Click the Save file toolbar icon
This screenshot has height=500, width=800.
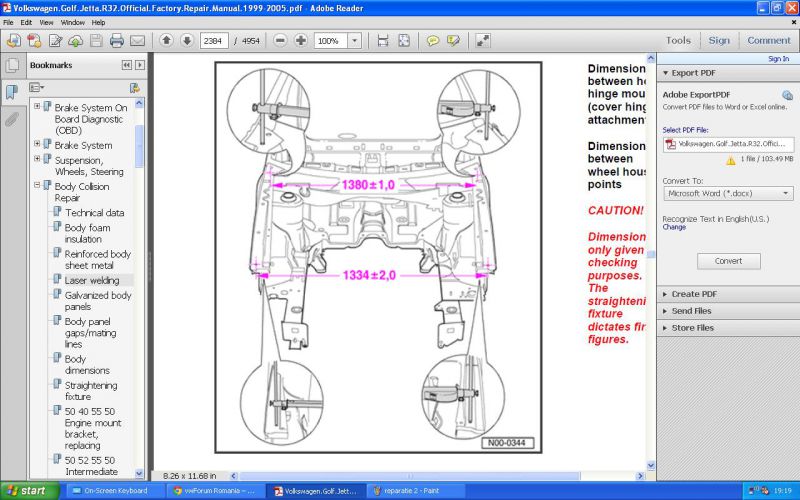(x=96, y=41)
